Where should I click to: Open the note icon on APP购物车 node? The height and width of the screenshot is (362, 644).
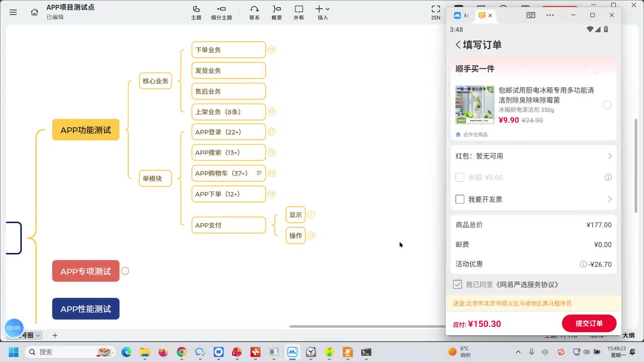pyautogui.click(x=259, y=173)
